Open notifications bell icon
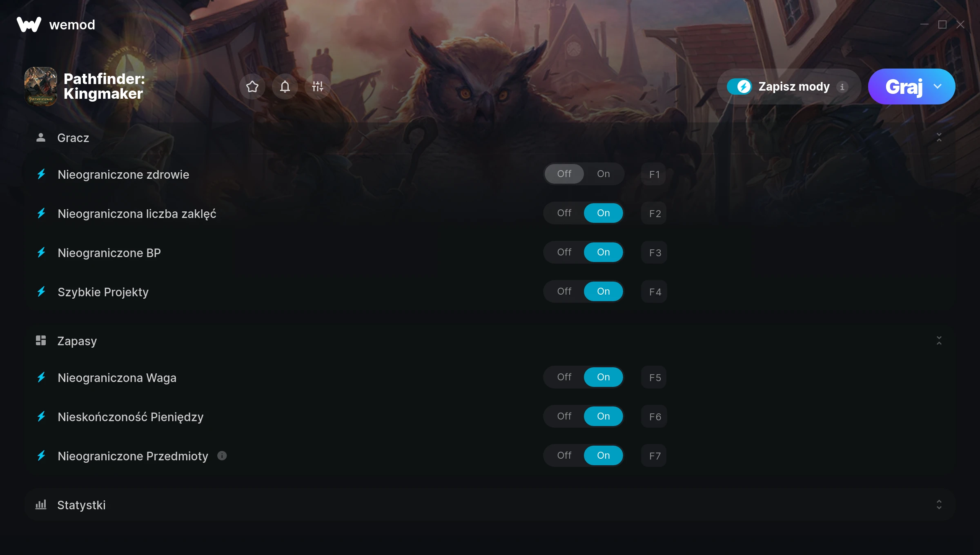The width and height of the screenshot is (980, 555). (285, 87)
